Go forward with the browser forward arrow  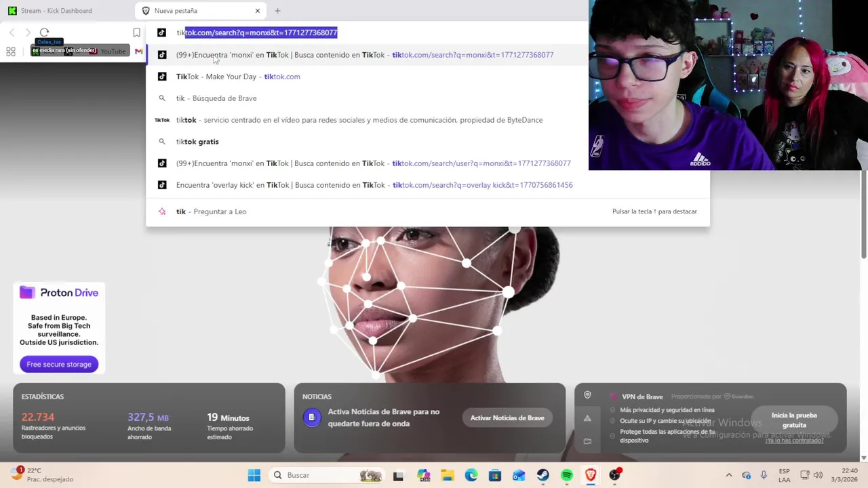click(x=28, y=33)
